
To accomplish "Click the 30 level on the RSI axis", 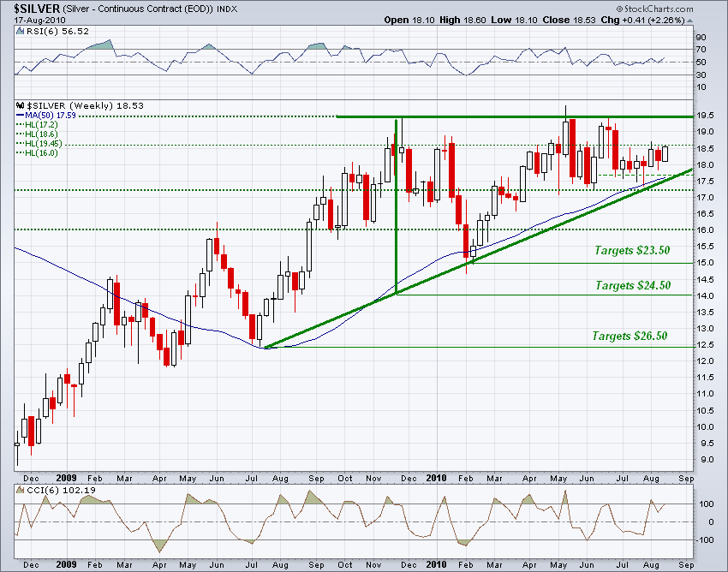I will pos(701,74).
